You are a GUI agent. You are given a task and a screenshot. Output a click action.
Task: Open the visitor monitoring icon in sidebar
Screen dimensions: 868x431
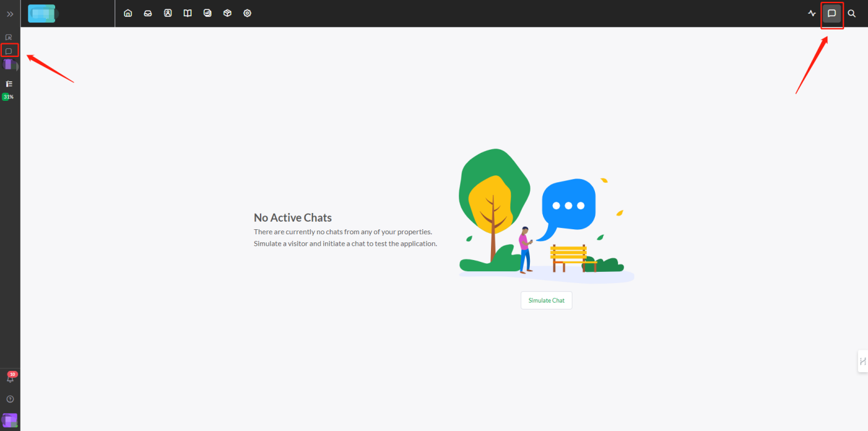[9, 37]
